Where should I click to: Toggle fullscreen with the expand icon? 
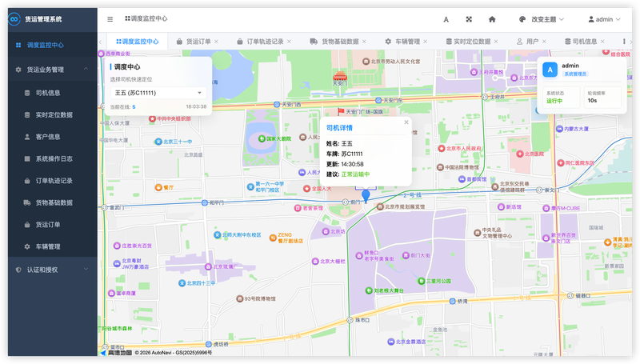click(x=469, y=19)
